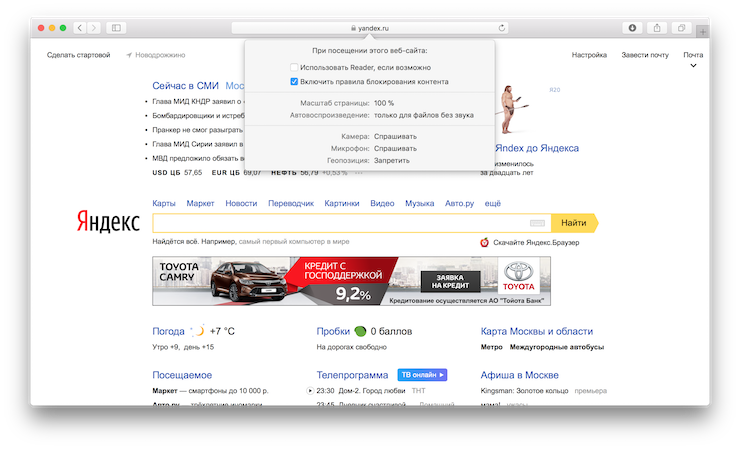The width and height of the screenshot is (740, 449).
Task: Click the Яндекс logo
Action: point(109,221)
